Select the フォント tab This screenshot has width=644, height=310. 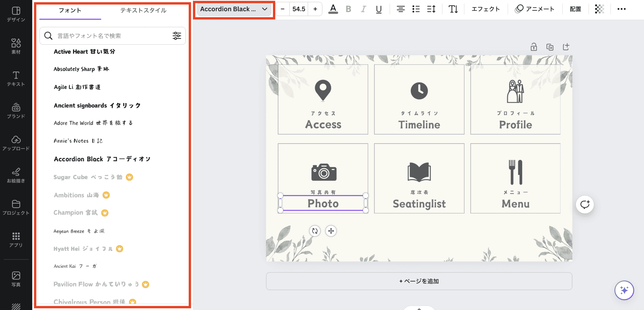click(x=70, y=10)
